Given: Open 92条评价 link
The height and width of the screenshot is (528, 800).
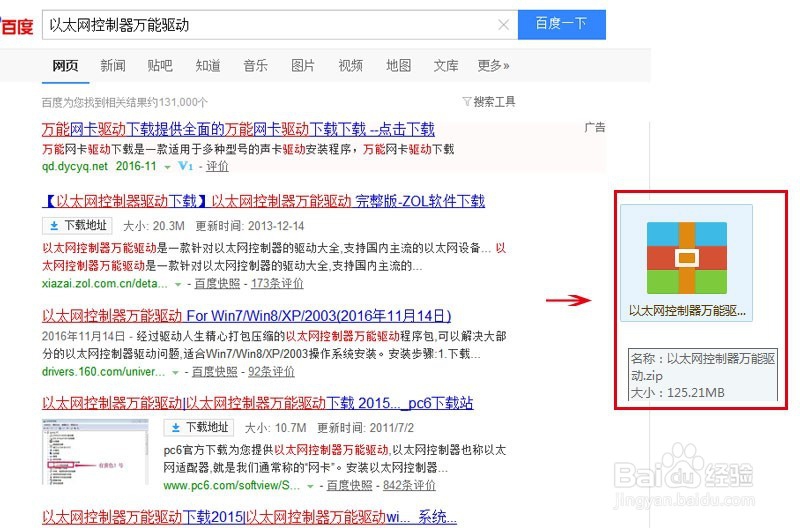Looking at the screenshot, I should (271, 372).
